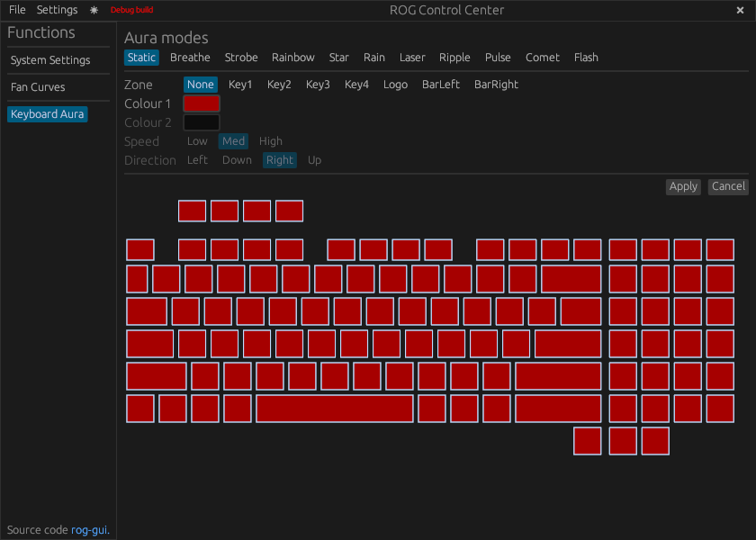The image size is (756, 540).
Task: Set the zone to Key1
Action: click(x=240, y=85)
